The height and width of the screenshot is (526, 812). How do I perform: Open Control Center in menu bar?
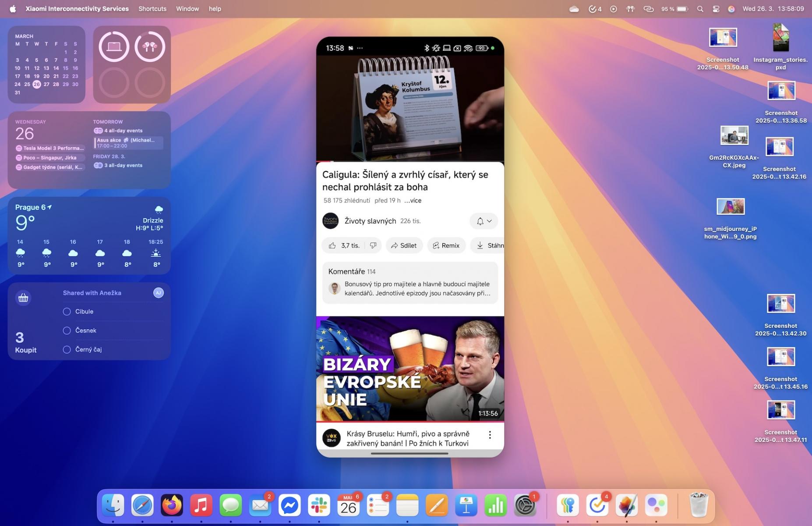(716, 9)
